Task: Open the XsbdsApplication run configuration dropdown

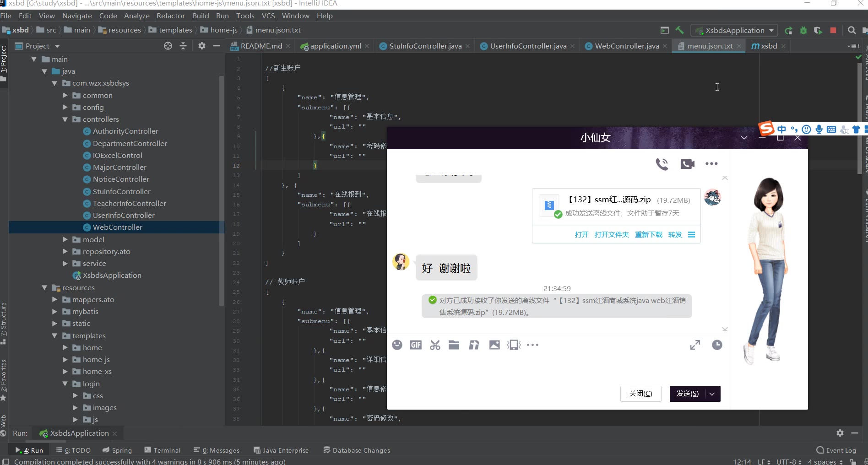Action: [x=734, y=30]
